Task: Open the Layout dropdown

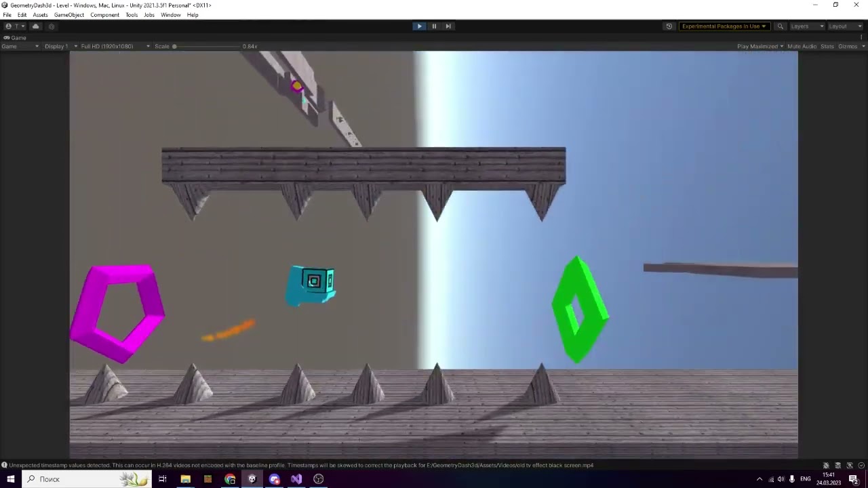Action: pos(845,26)
